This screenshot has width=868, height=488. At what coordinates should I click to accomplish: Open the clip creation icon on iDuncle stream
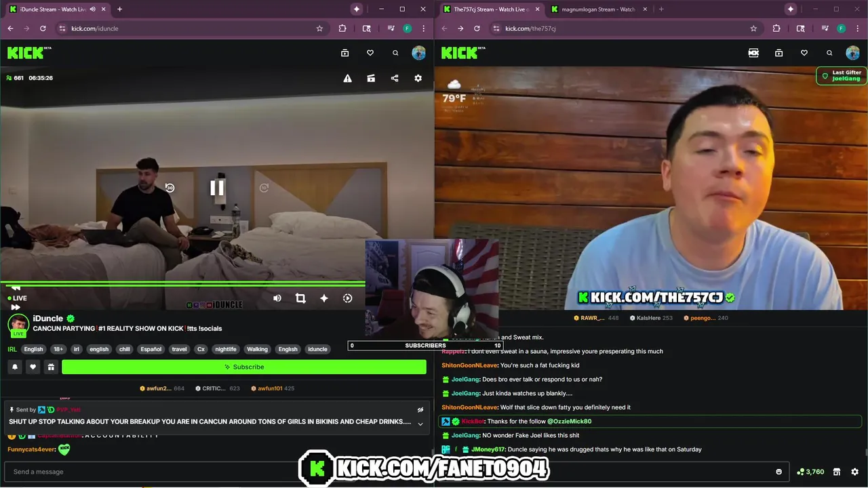tap(371, 78)
